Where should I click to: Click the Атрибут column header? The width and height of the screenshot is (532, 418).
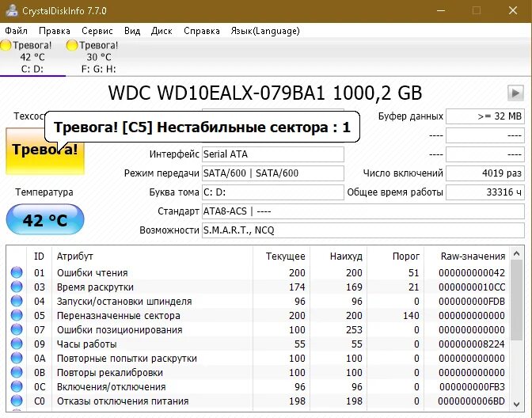point(152,256)
